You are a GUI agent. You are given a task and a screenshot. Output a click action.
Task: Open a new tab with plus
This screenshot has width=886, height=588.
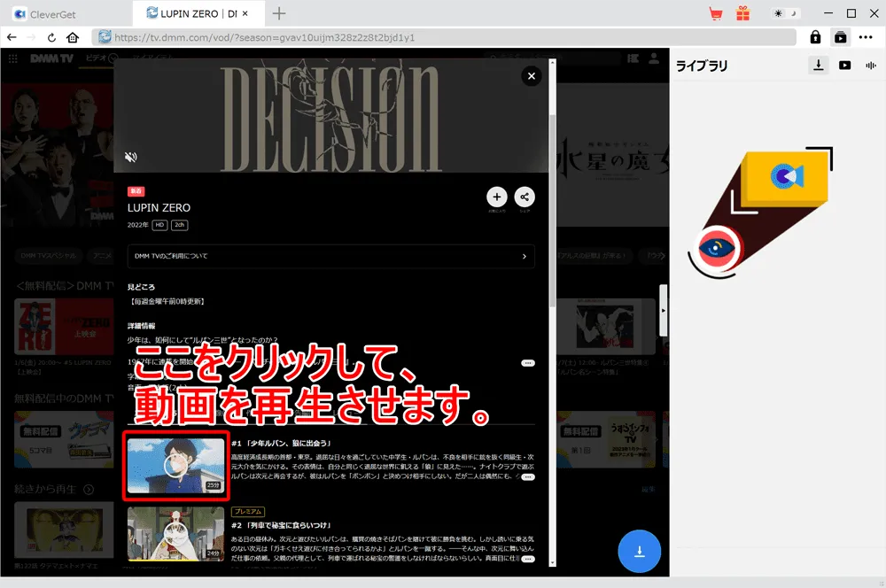[x=278, y=13]
